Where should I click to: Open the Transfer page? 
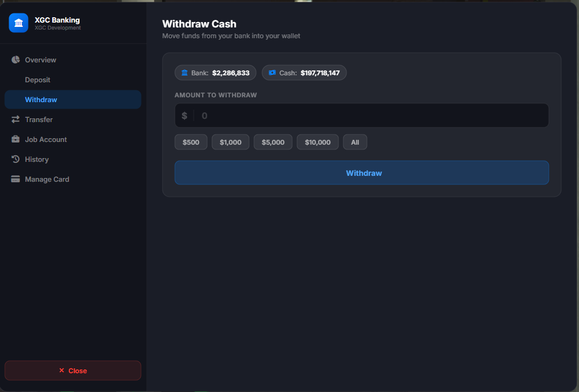click(x=73, y=119)
